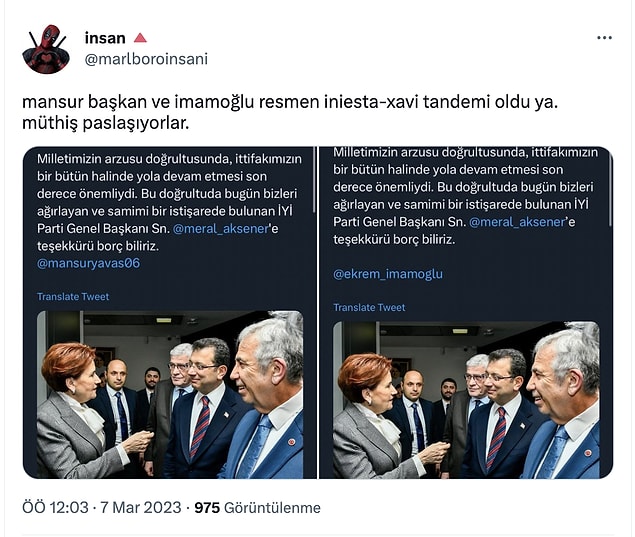The image size is (635, 537).
Task: Click @meral_aksener mention in left screenshot
Action: point(221,229)
